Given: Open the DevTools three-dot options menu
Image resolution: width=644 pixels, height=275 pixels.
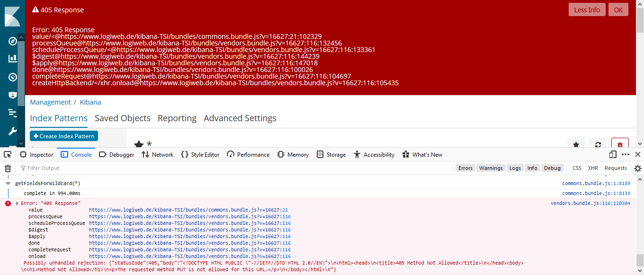Looking at the screenshot, I should tap(626, 154).
